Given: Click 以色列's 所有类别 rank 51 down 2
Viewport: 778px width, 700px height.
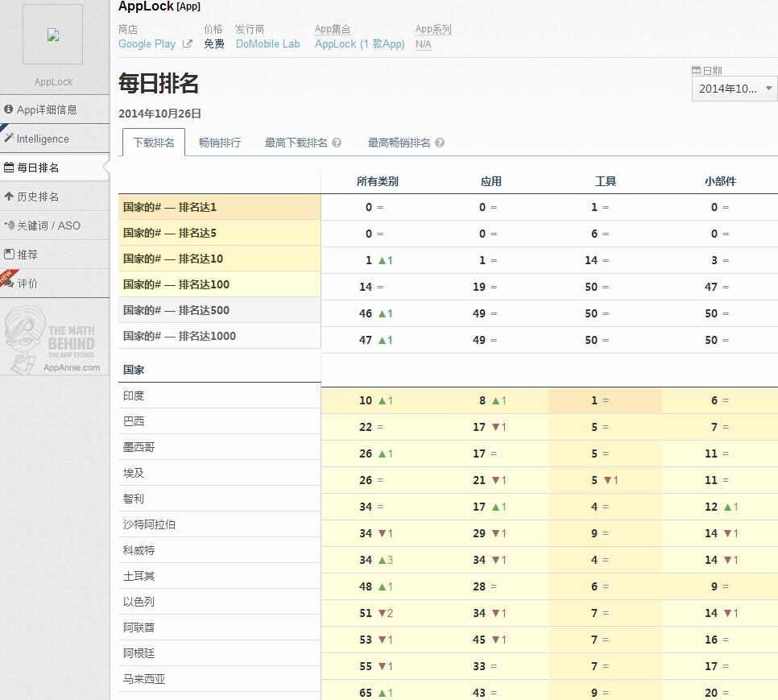Looking at the screenshot, I should coord(376,613).
